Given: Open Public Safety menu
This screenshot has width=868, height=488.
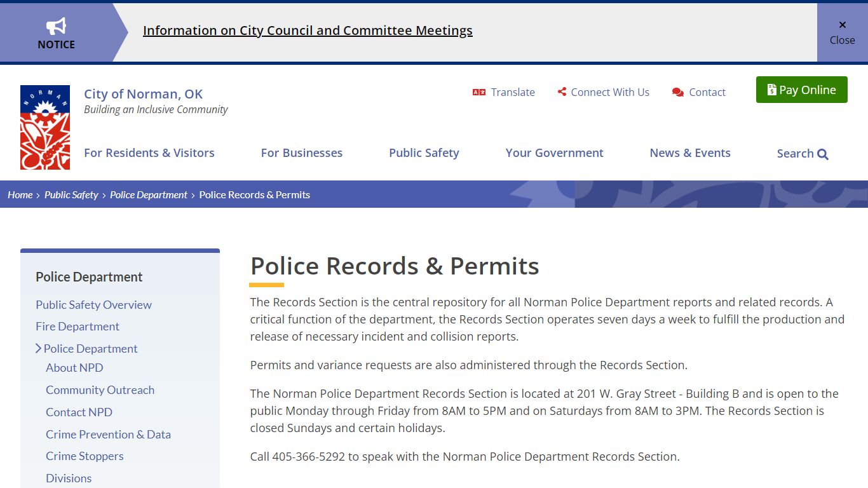Looking at the screenshot, I should [424, 153].
